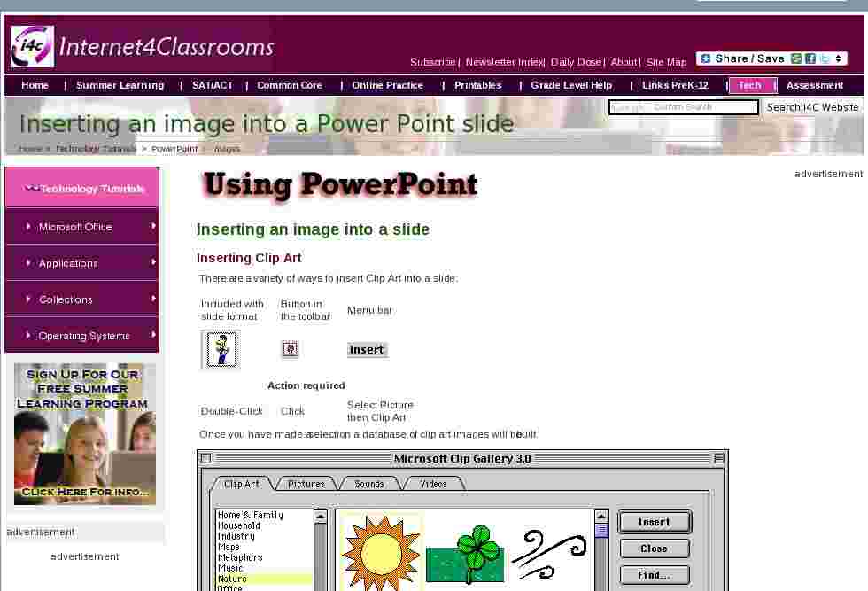Viewport: 868px width, 591px height.
Task: Click the Close button in Clip Gallery
Action: point(655,548)
